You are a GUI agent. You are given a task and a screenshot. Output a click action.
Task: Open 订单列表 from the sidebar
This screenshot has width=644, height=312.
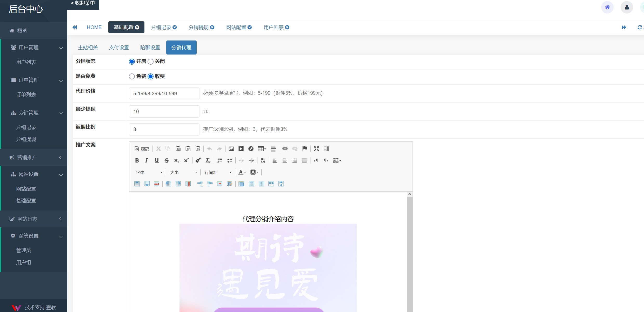(x=26, y=94)
